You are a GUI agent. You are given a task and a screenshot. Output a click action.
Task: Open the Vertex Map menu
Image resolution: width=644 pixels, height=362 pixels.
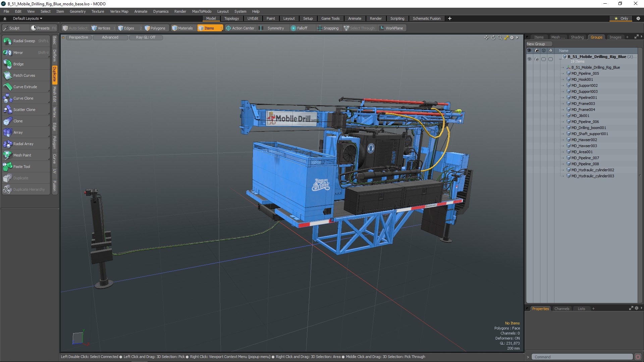point(119,11)
